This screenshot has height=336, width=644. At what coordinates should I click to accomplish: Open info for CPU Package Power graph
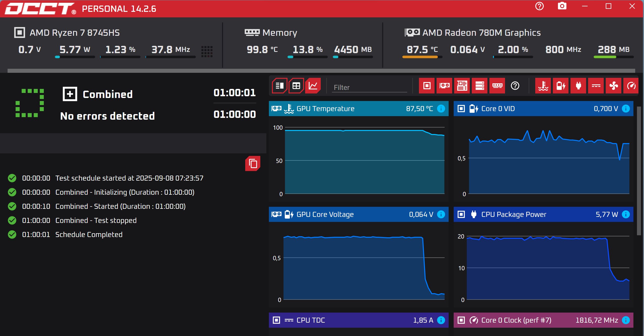coord(626,214)
